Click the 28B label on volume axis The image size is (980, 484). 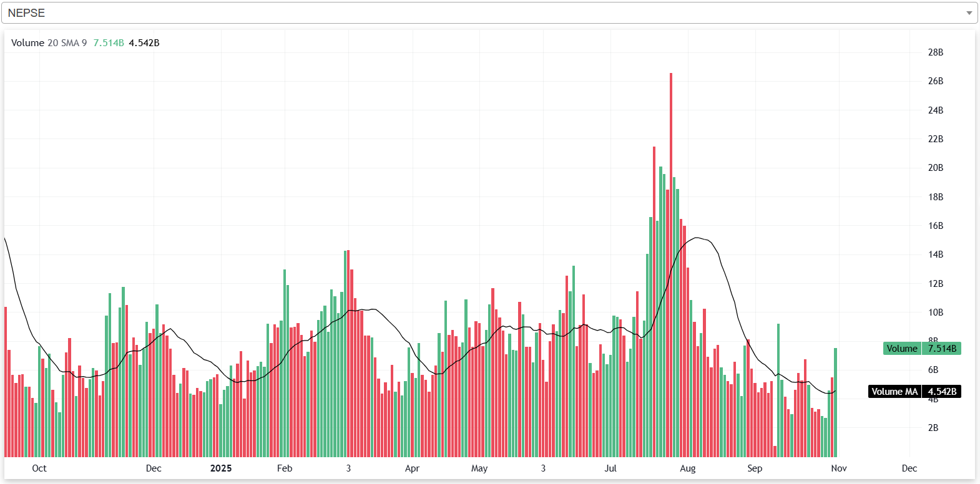[x=935, y=52]
